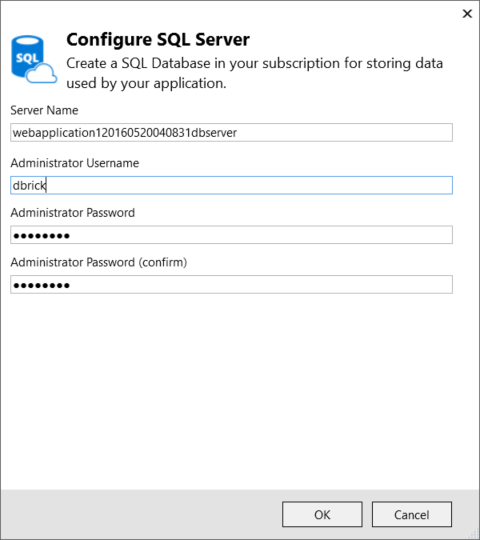Click the 'Administrator Username' label

click(75, 163)
